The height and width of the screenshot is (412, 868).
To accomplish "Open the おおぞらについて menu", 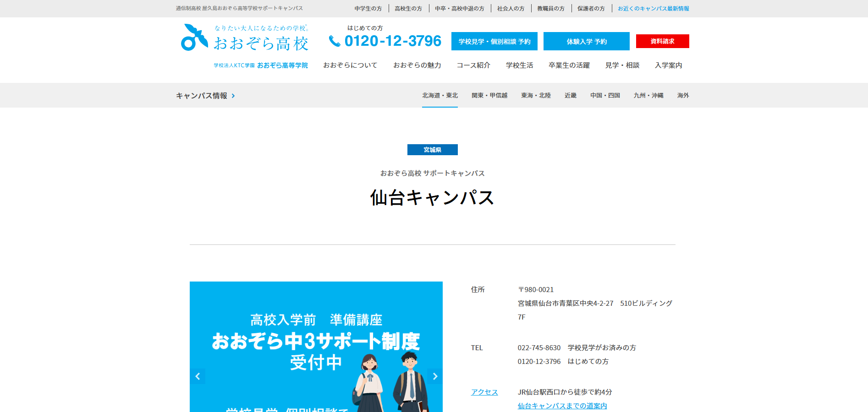I will pos(350,65).
